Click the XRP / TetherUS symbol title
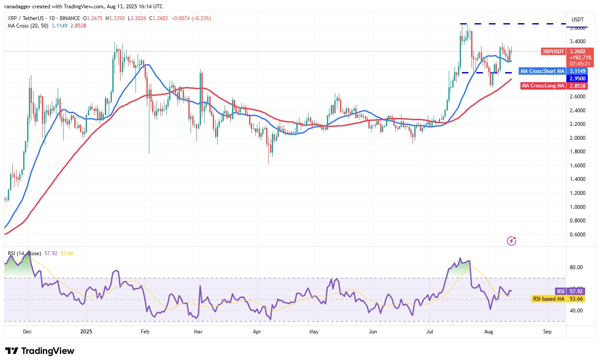Screen dimensions: 600x364 (28, 18)
